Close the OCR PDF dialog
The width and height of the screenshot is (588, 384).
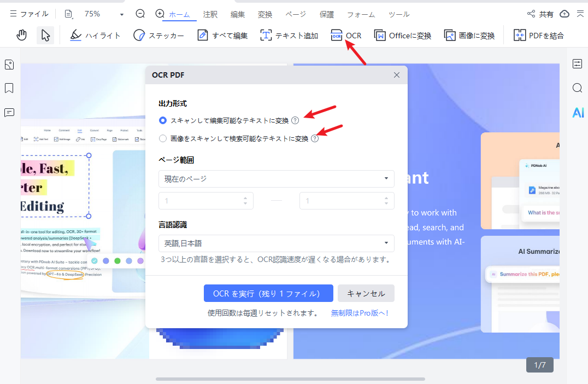coord(396,75)
